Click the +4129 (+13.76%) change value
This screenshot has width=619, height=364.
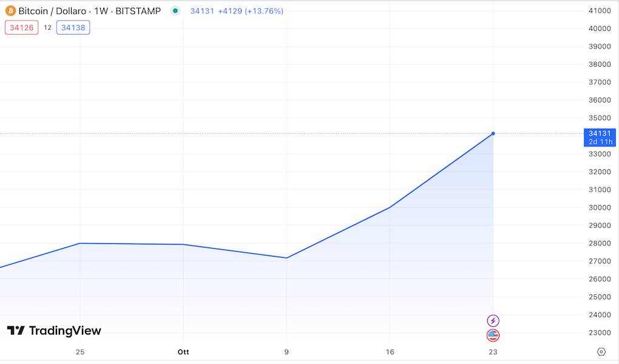pyautogui.click(x=251, y=11)
